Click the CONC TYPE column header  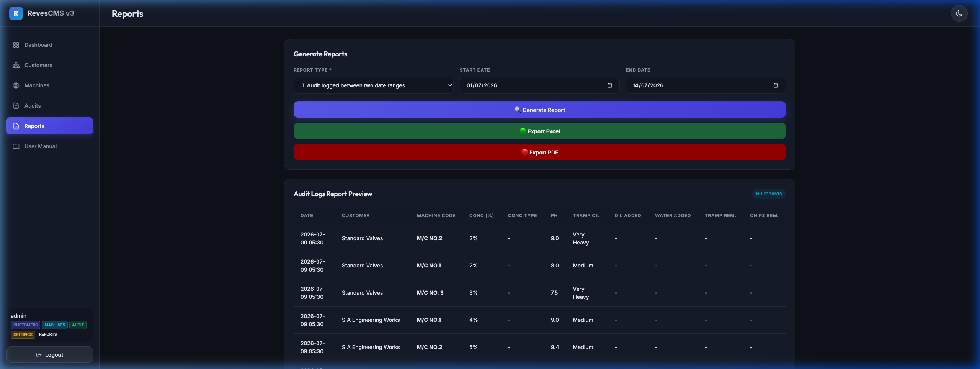point(522,216)
